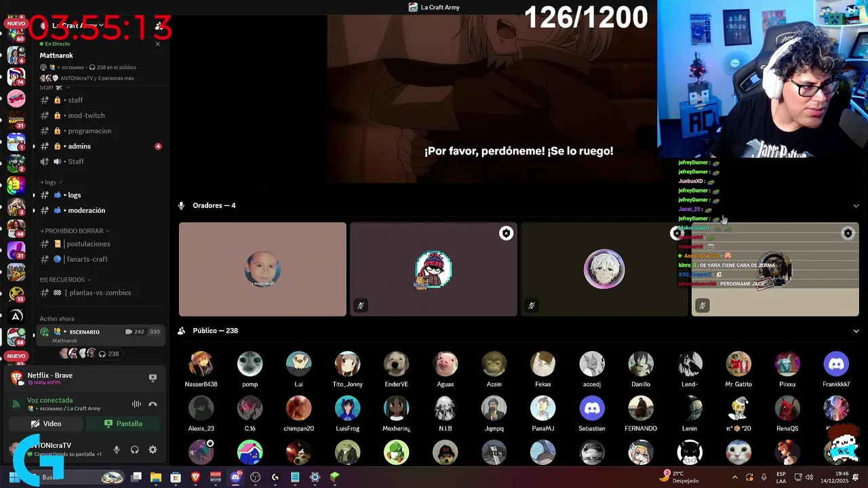Select audience member FERNANDO
This screenshot has height=488, width=868.
(641, 413)
